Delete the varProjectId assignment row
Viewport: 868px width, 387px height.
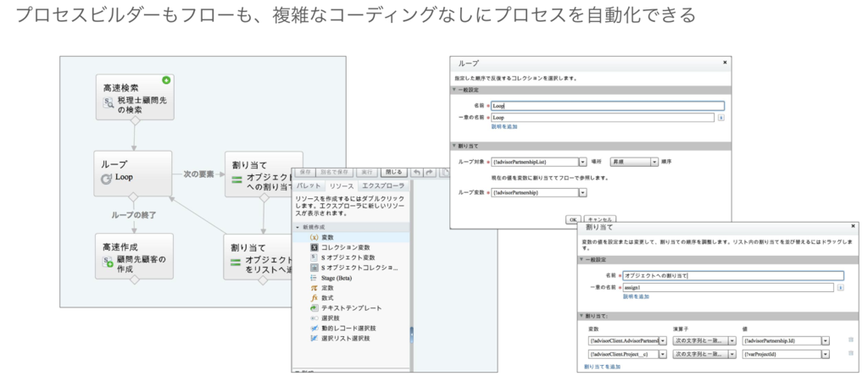click(851, 354)
